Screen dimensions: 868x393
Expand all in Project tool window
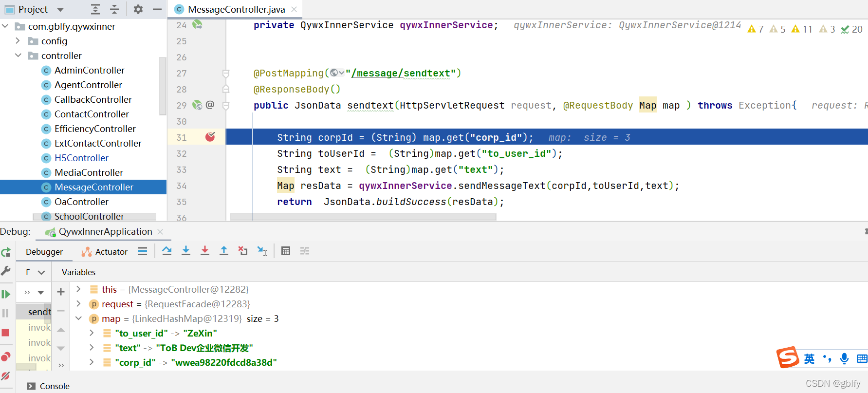(95, 9)
